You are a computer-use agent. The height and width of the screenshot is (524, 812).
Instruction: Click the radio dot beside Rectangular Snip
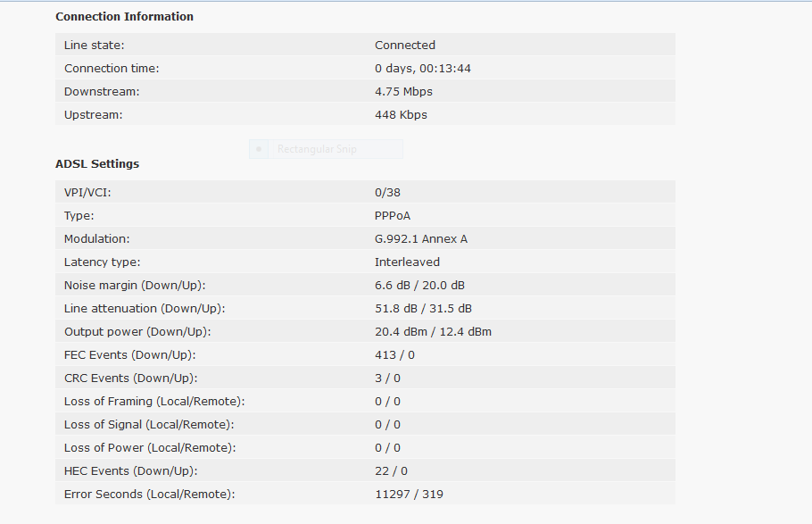pos(259,149)
